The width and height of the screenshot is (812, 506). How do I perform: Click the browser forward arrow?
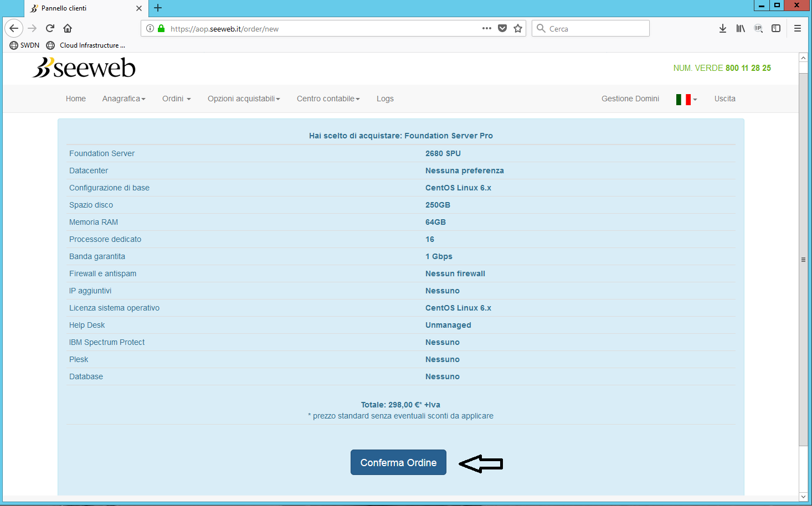point(32,28)
